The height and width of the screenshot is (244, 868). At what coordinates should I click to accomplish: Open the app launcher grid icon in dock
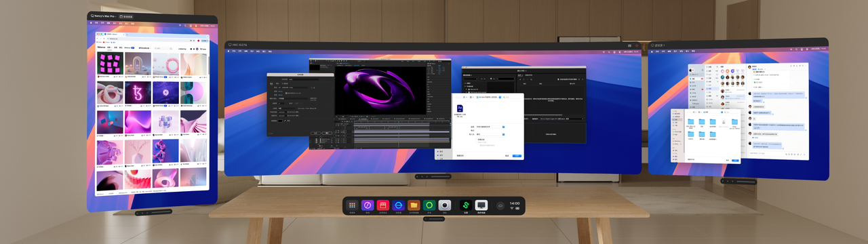352,205
